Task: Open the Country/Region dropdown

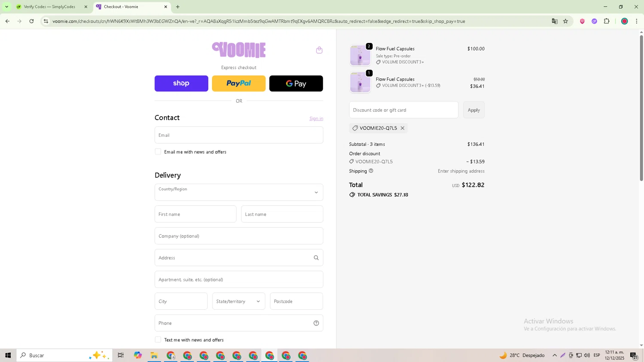Action: (239, 192)
